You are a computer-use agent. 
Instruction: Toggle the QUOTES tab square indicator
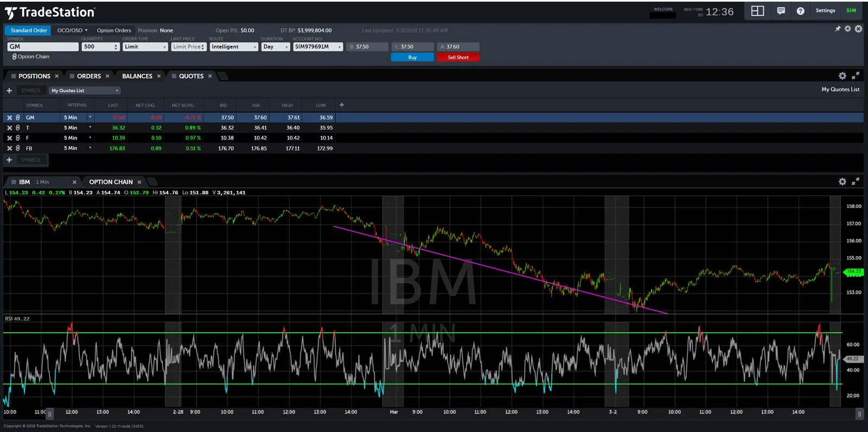point(174,76)
